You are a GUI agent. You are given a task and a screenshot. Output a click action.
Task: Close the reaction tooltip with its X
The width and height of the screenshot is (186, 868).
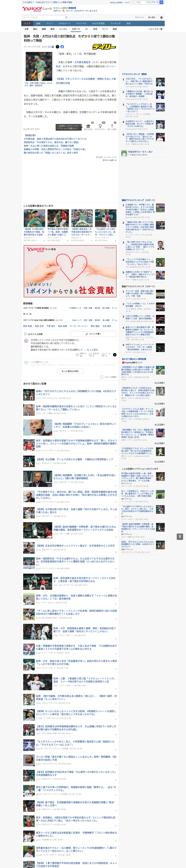[80, 125]
